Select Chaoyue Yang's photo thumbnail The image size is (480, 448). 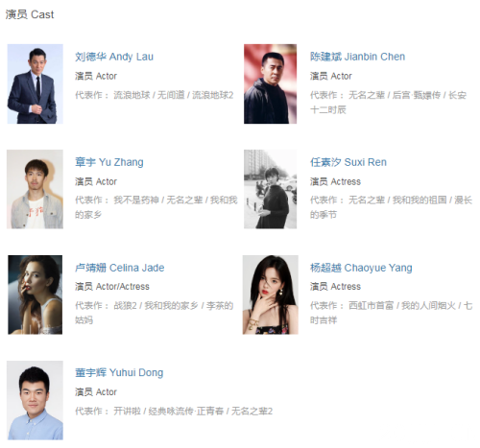click(270, 295)
